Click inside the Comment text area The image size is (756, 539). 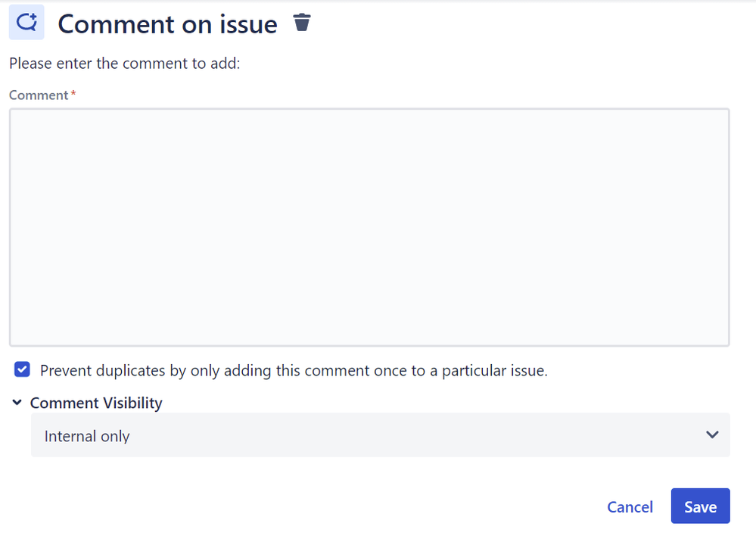[369, 226]
